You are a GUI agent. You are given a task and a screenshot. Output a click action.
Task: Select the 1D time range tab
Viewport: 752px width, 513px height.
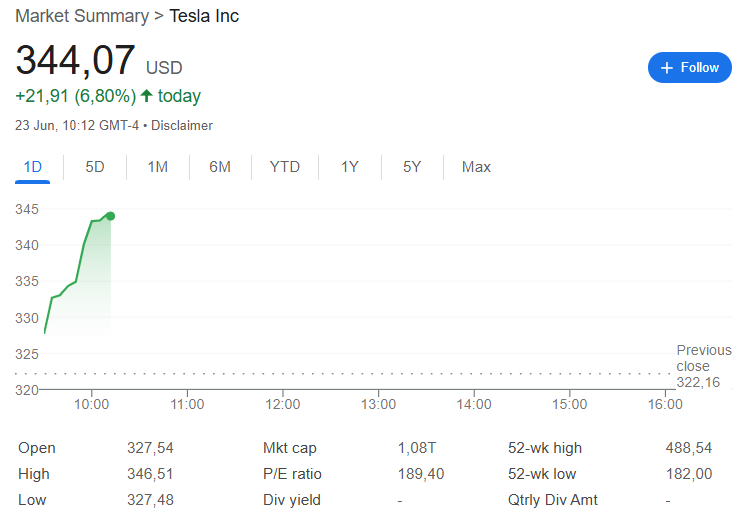point(33,167)
